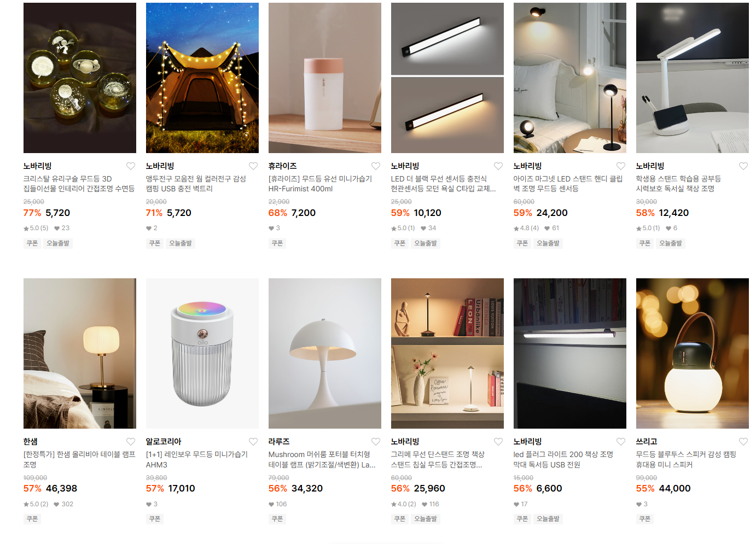Favorite the LED black wireless sensor light

pyautogui.click(x=498, y=166)
